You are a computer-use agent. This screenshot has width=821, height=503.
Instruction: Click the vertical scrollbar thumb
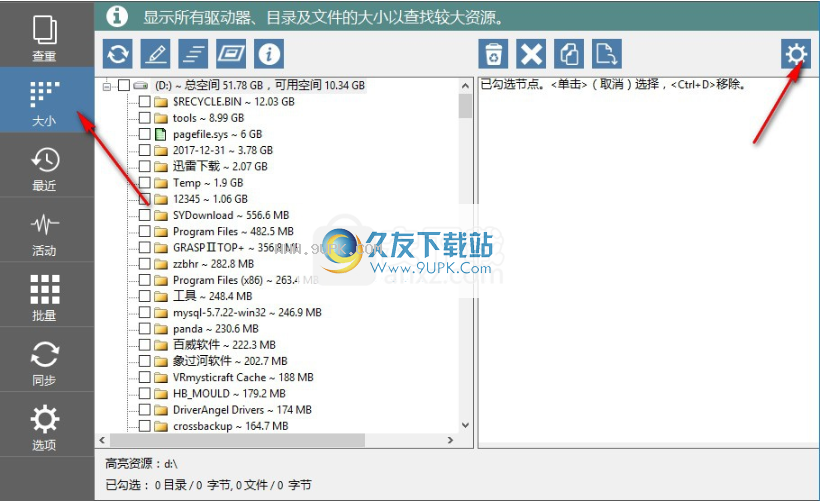click(x=465, y=105)
